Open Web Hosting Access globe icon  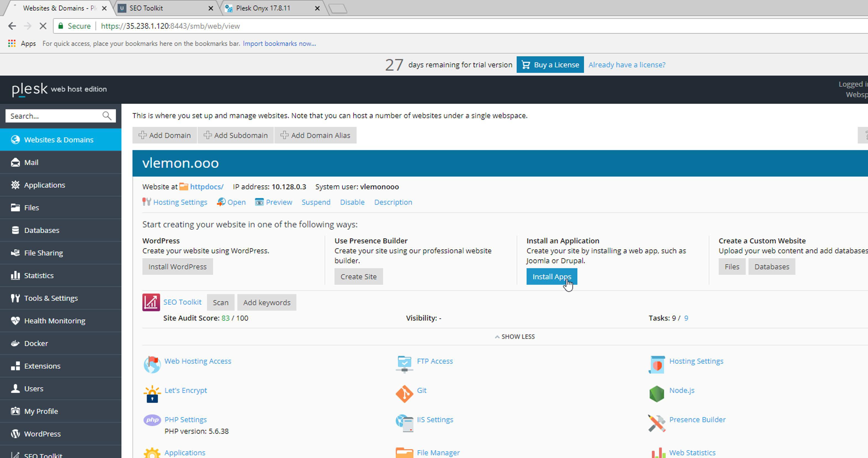152,364
